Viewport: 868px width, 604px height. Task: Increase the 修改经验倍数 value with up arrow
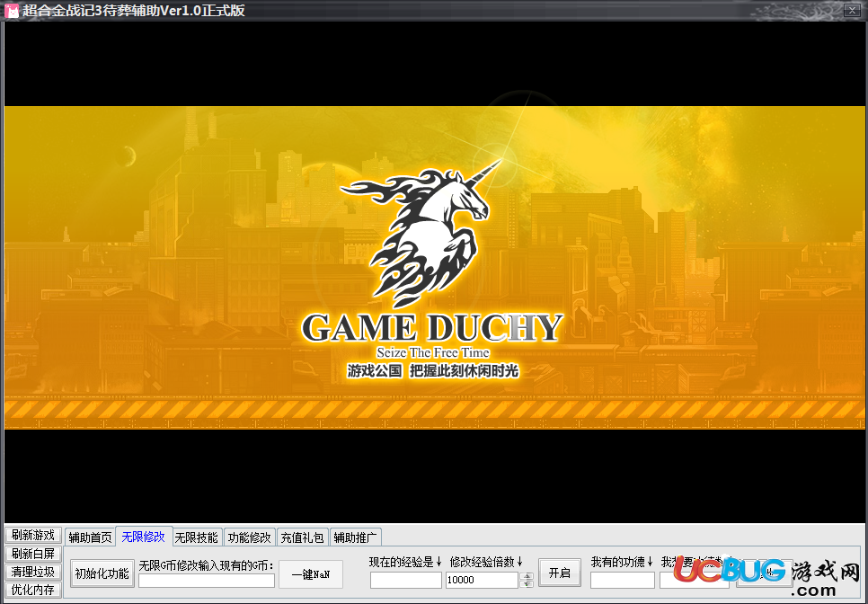[x=527, y=576]
